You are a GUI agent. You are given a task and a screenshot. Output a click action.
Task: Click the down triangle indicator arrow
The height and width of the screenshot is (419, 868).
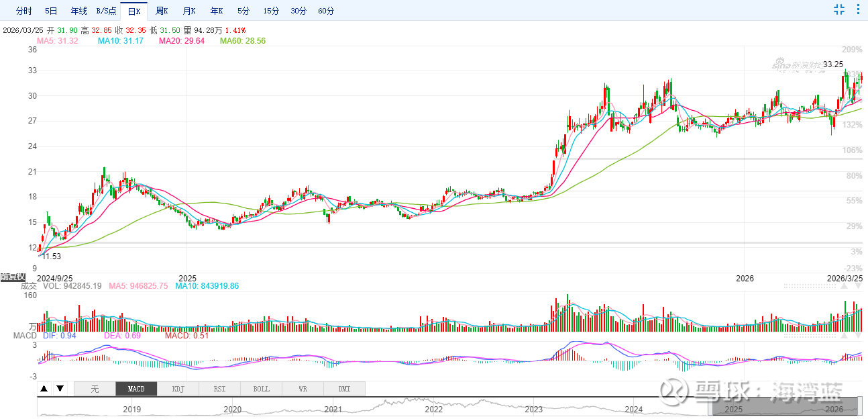click(60, 388)
